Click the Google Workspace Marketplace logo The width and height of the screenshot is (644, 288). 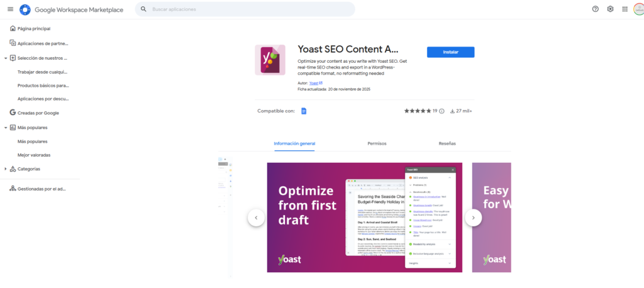[x=25, y=9]
